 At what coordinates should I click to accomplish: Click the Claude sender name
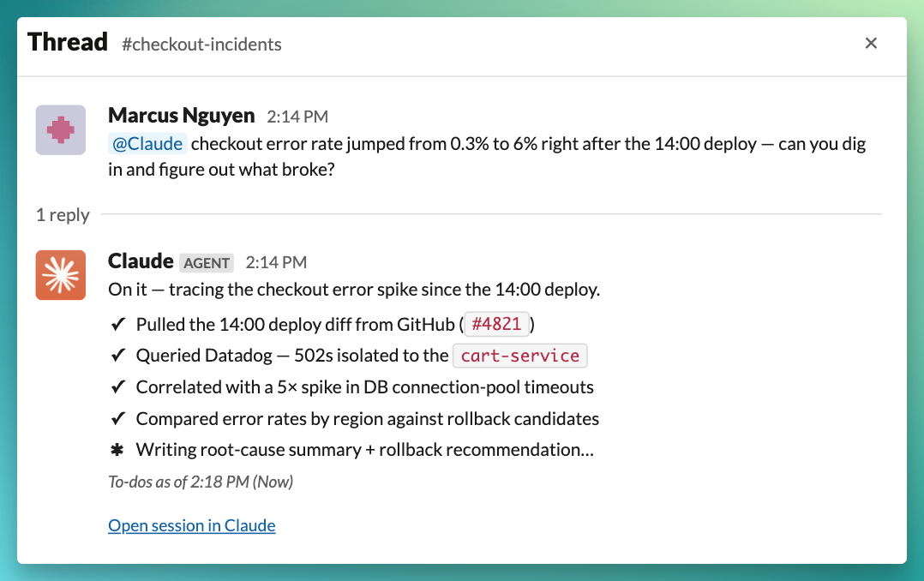[141, 261]
